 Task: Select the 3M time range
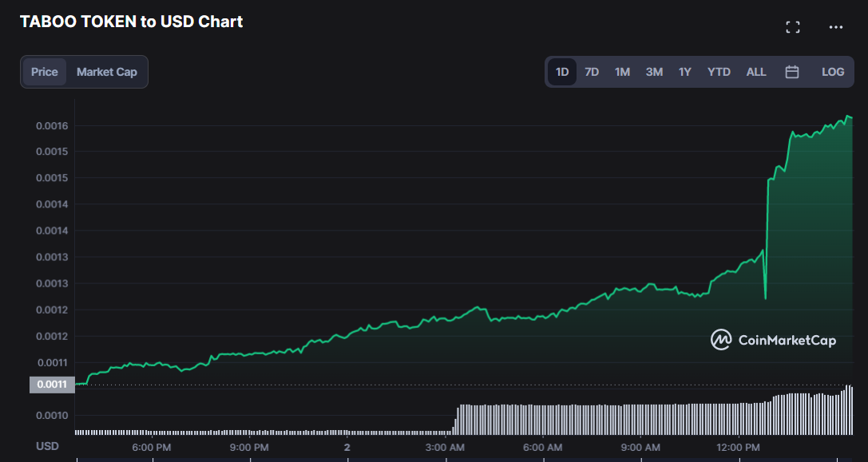pos(654,72)
